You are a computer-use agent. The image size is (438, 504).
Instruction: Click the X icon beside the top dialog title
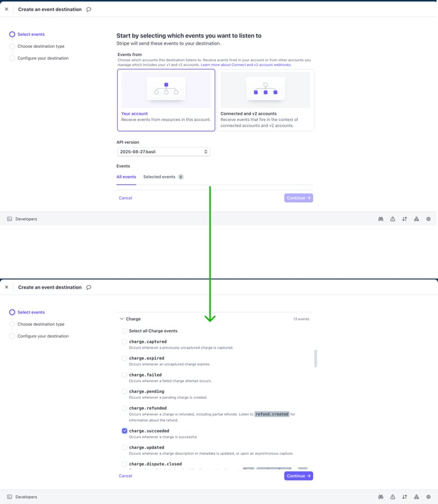coord(7,10)
